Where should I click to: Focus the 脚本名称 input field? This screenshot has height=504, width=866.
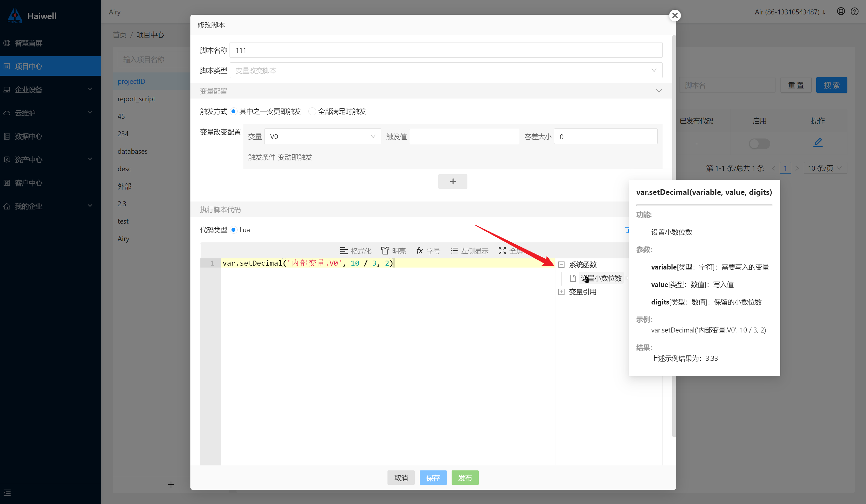446,50
